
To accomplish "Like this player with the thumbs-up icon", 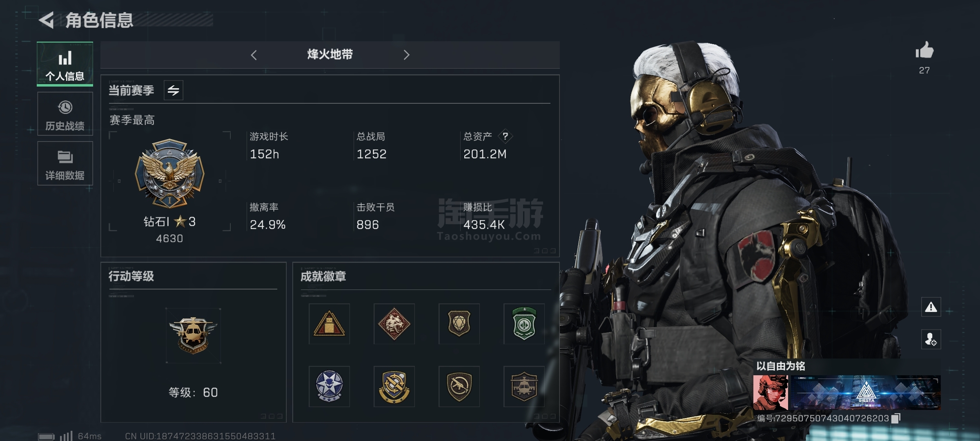I will coord(924,51).
